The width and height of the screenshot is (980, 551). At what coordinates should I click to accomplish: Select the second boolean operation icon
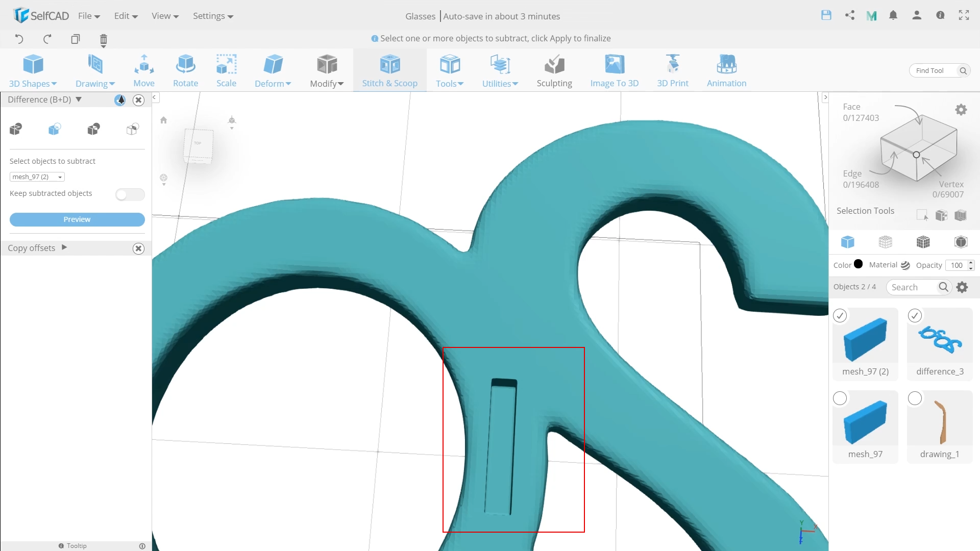click(54, 129)
